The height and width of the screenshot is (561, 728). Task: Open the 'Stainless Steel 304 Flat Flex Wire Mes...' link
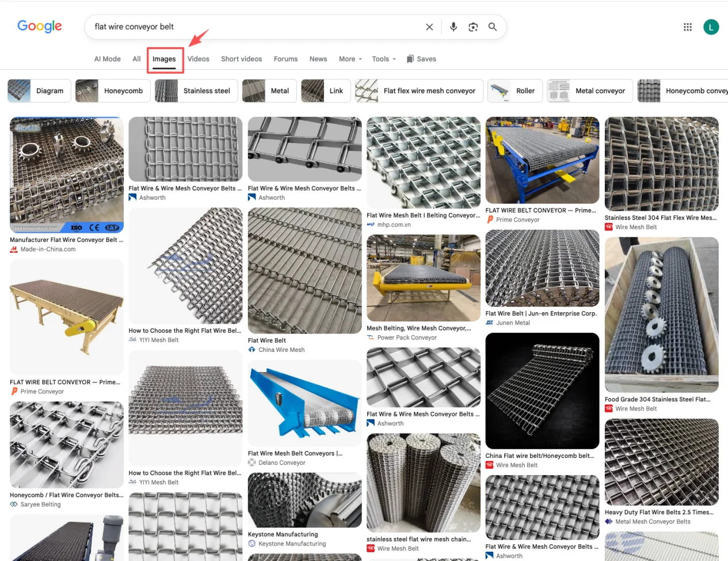click(x=661, y=218)
